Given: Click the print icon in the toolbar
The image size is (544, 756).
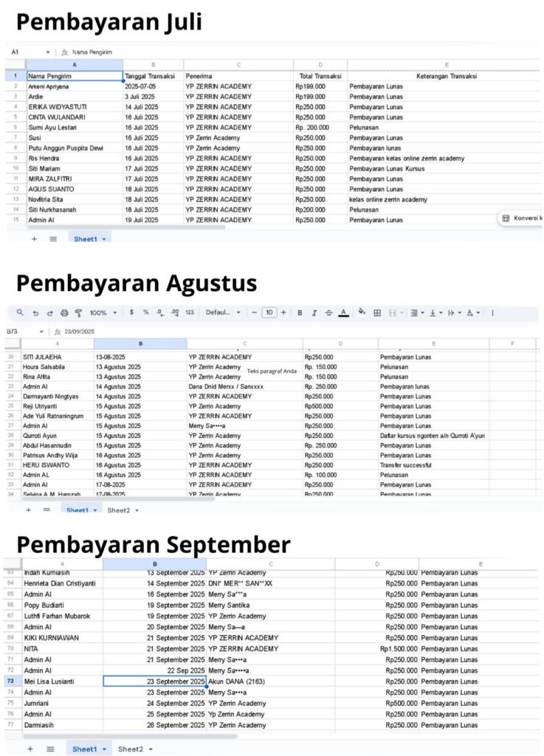Looking at the screenshot, I should [64, 313].
